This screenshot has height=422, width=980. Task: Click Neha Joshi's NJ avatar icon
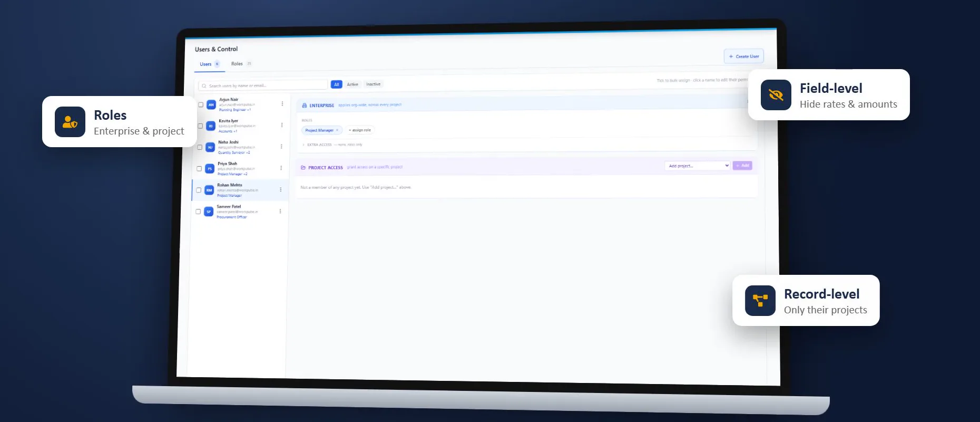tap(210, 147)
